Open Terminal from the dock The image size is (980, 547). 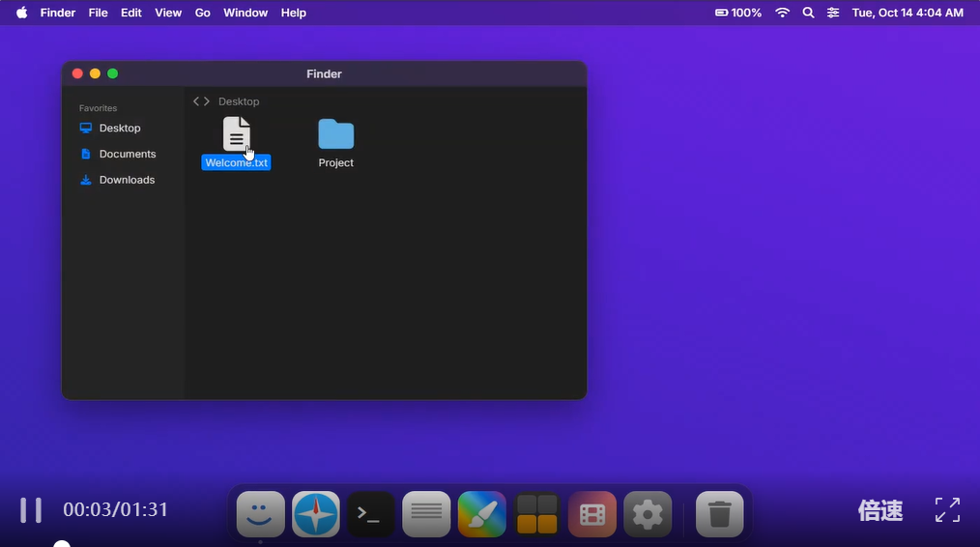coord(371,514)
